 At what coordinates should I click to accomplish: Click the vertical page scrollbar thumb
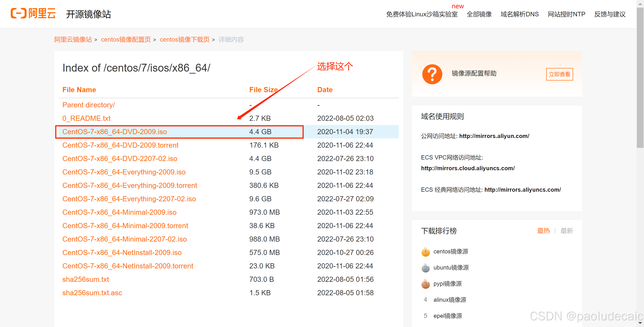[x=640, y=77]
